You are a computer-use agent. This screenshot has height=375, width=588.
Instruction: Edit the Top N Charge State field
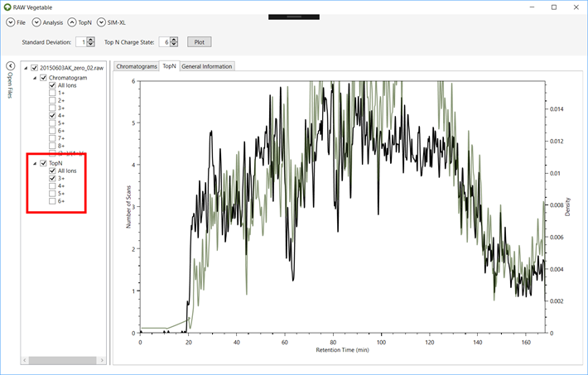tap(165, 42)
